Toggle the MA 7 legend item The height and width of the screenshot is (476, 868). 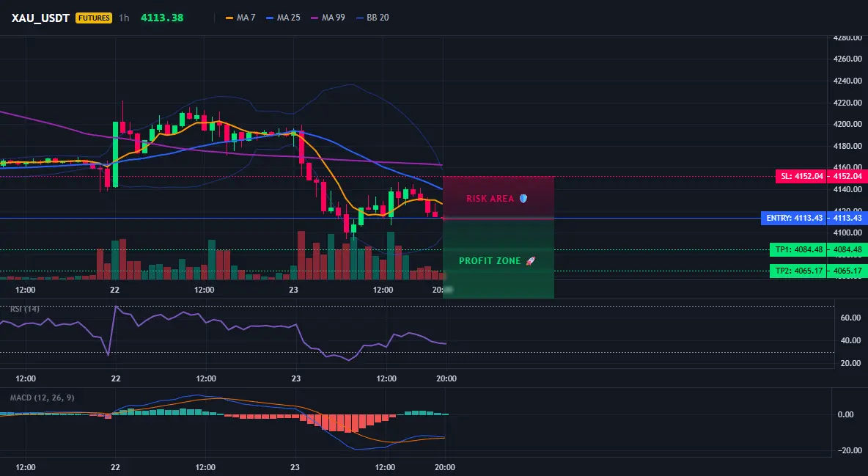tap(240, 18)
